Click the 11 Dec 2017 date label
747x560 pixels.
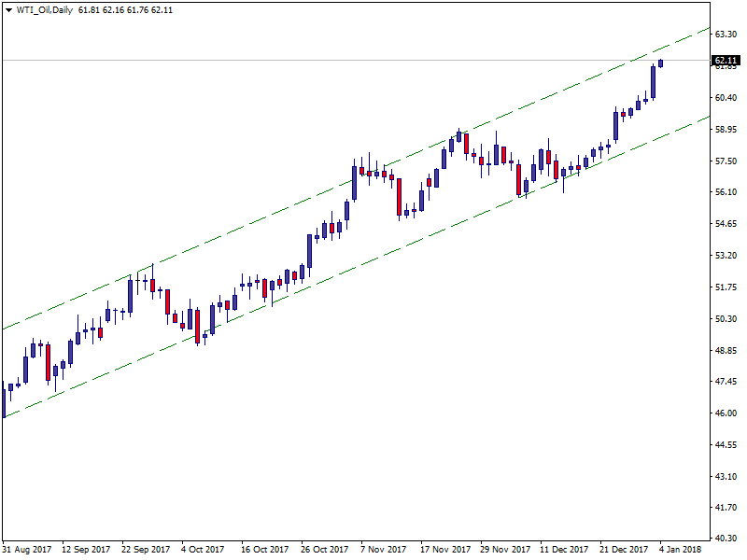(564, 550)
